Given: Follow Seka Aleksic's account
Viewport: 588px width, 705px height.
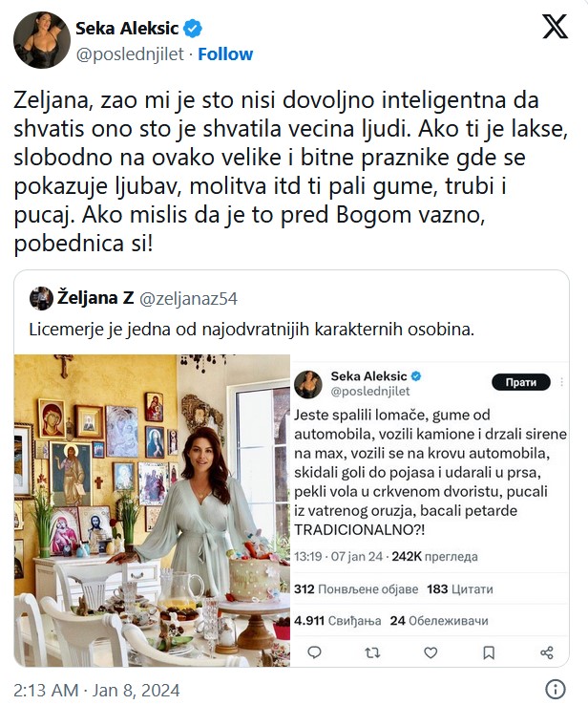Looking at the screenshot, I should (x=225, y=53).
